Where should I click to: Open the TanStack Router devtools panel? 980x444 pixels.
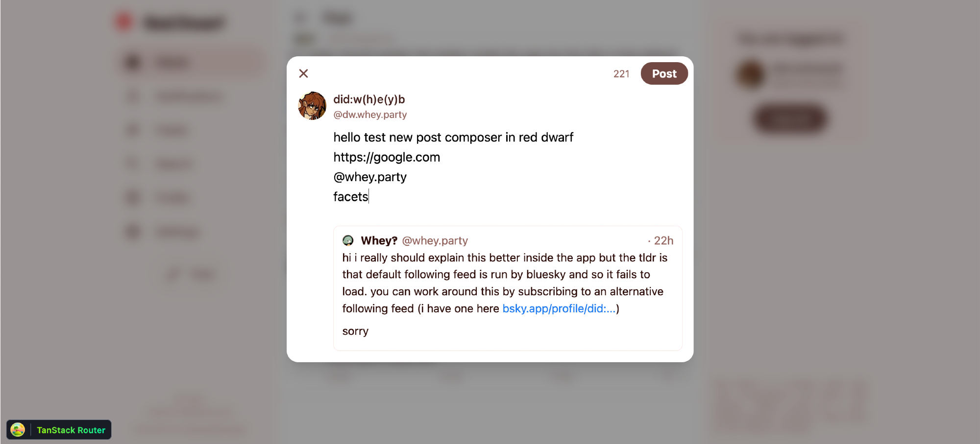(x=71, y=430)
